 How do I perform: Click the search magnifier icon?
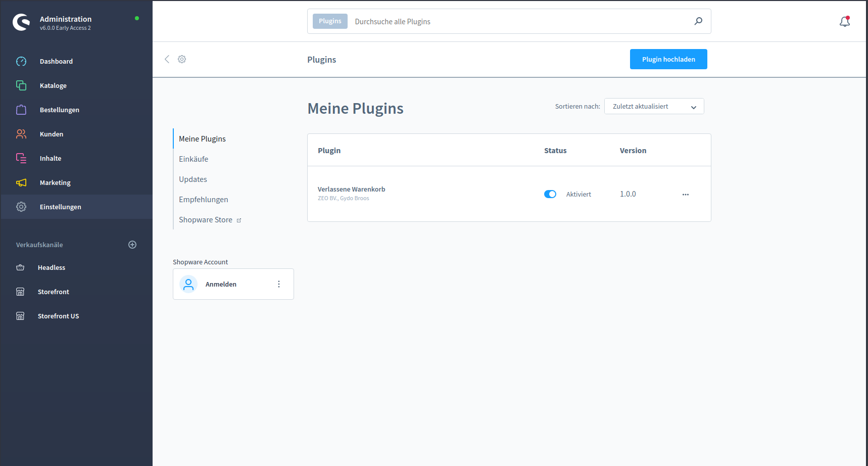coord(698,21)
